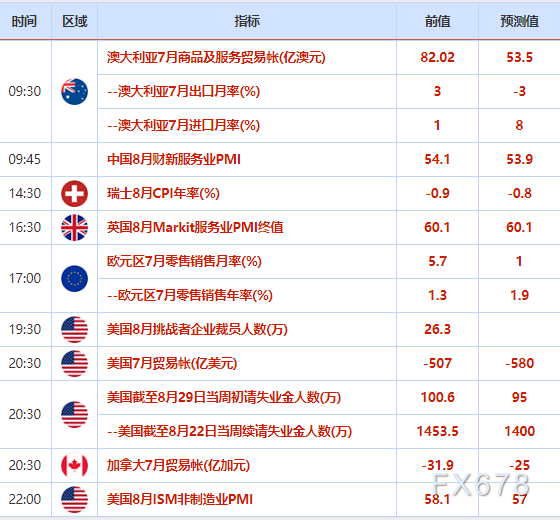Open 英国8月Markit服务业PMI终值 indicator
The width and height of the screenshot is (560, 520).
click(195, 227)
